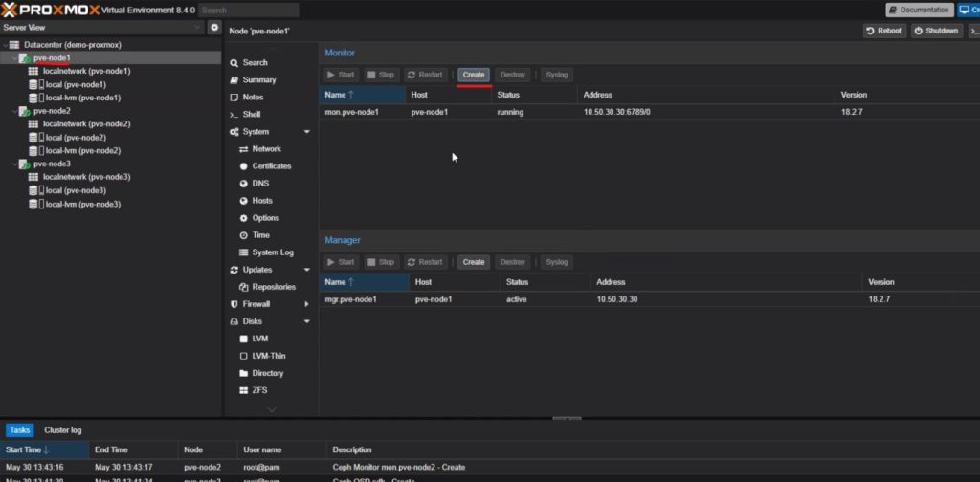
Task: Open the Notes menu item
Action: 253,98
